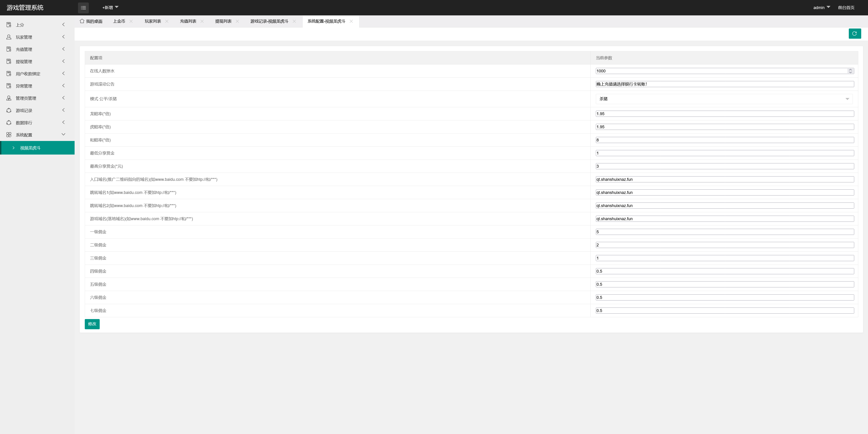Switch to the 玩家列表 tab
The image size is (868, 434).
tap(153, 21)
